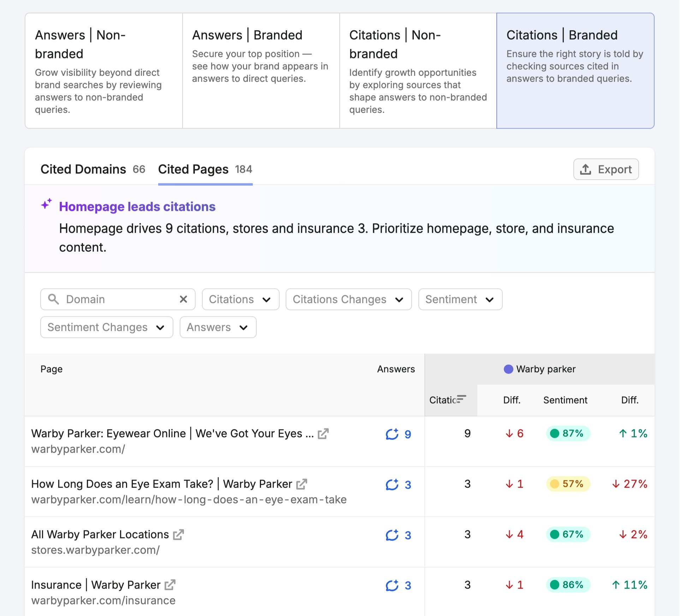Click the Sentiment column header
The width and height of the screenshot is (680, 616).
(565, 400)
